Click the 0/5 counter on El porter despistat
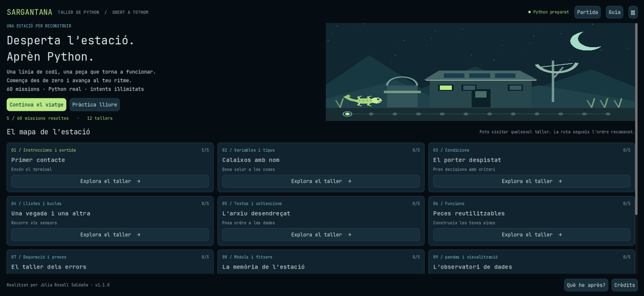The height and width of the screenshot is (296, 644). 627,150
